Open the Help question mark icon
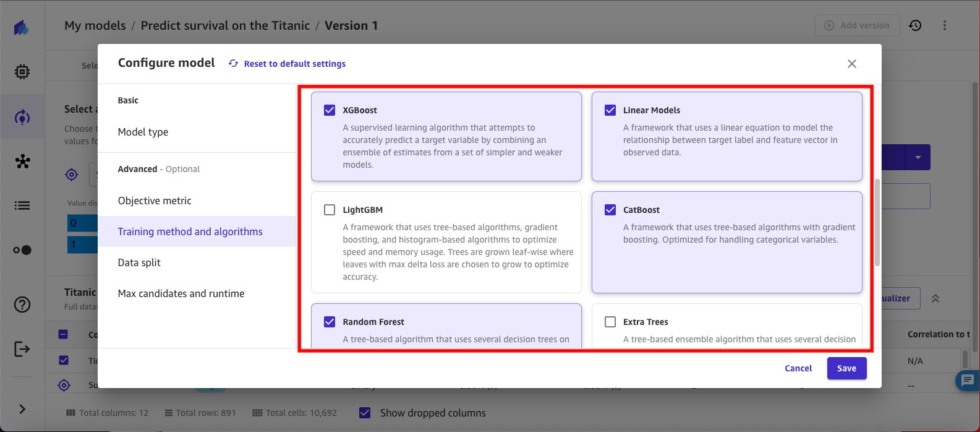Image resolution: width=980 pixels, height=432 pixels. [x=22, y=305]
